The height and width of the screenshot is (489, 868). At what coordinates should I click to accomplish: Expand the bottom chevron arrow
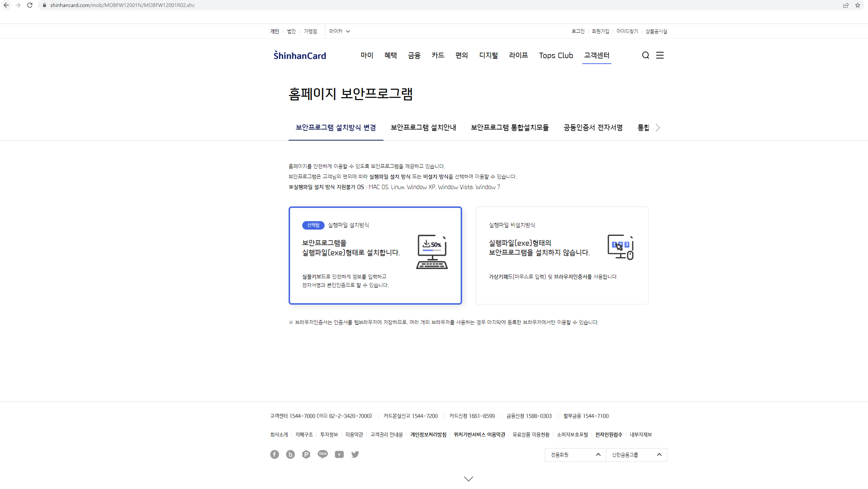(468, 478)
